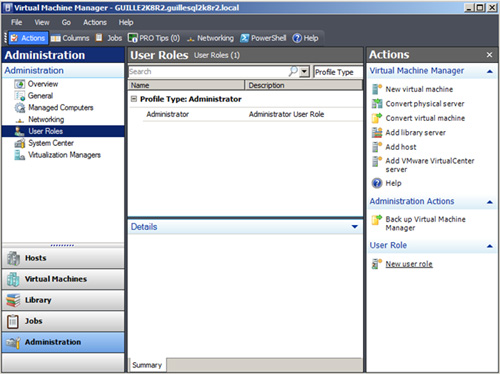Click Back up Virtual Machine Manager

tap(425, 223)
